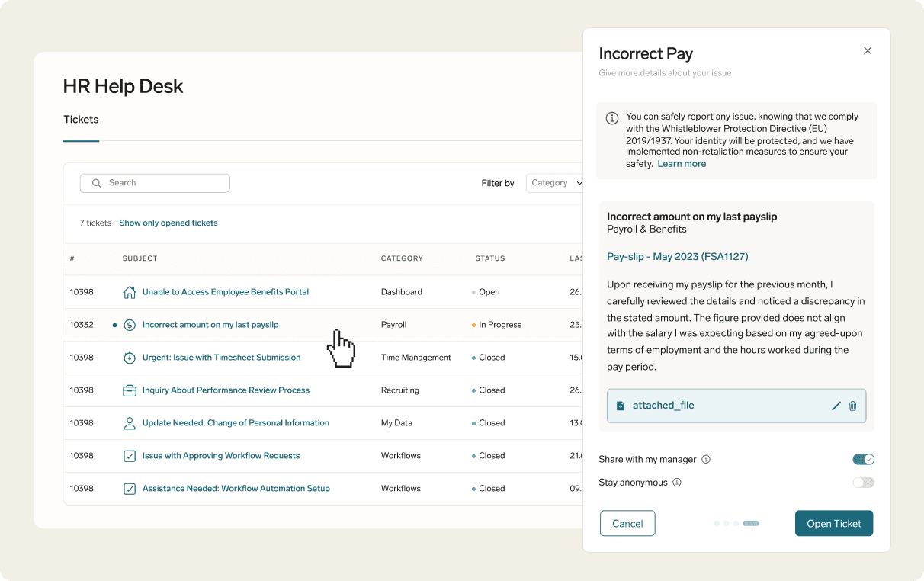Select the Tickets tab

pyautogui.click(x=81, y=120)
